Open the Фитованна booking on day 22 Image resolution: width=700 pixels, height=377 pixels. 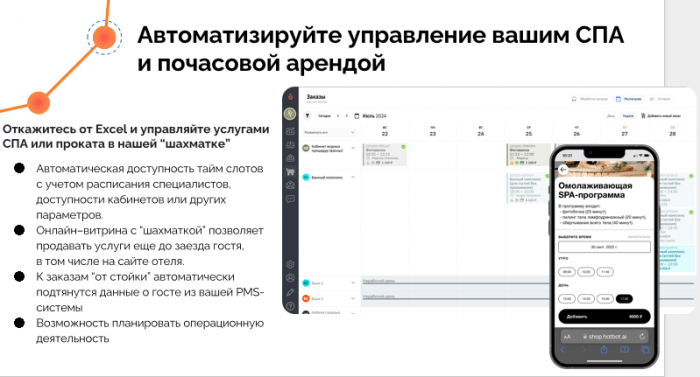click(385, 155)
